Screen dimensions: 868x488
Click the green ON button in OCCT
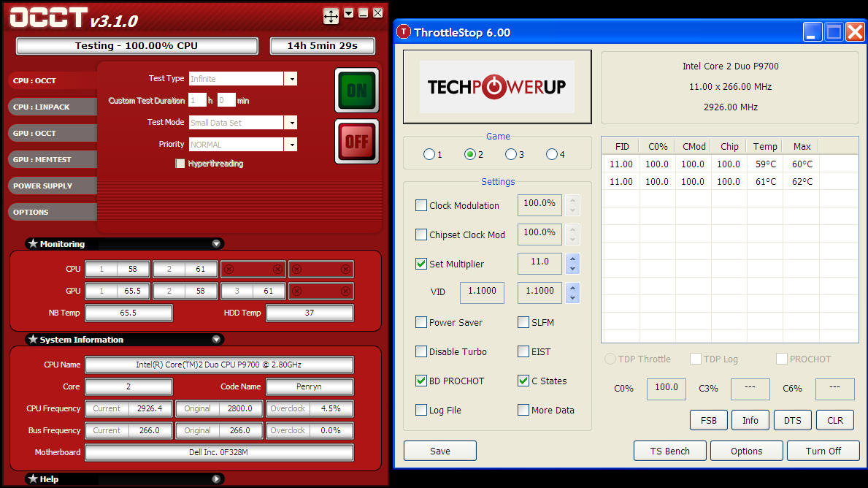point(356,90)
